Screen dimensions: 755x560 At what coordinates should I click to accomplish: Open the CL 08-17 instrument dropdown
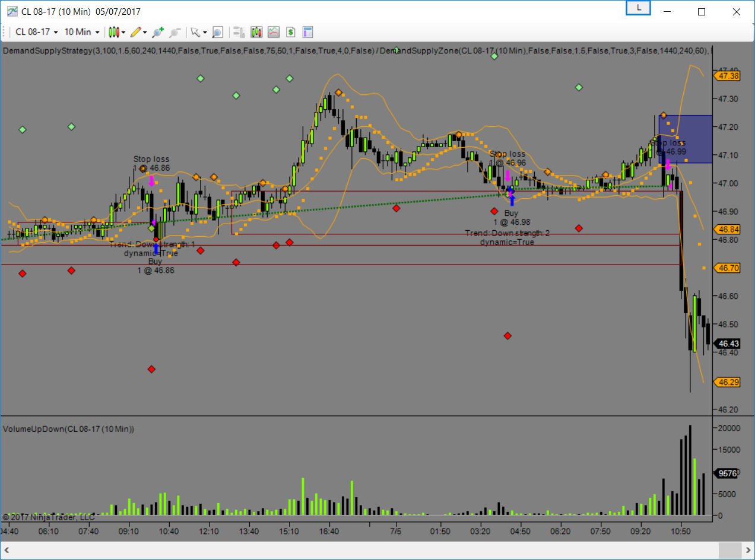coord(36,32)
